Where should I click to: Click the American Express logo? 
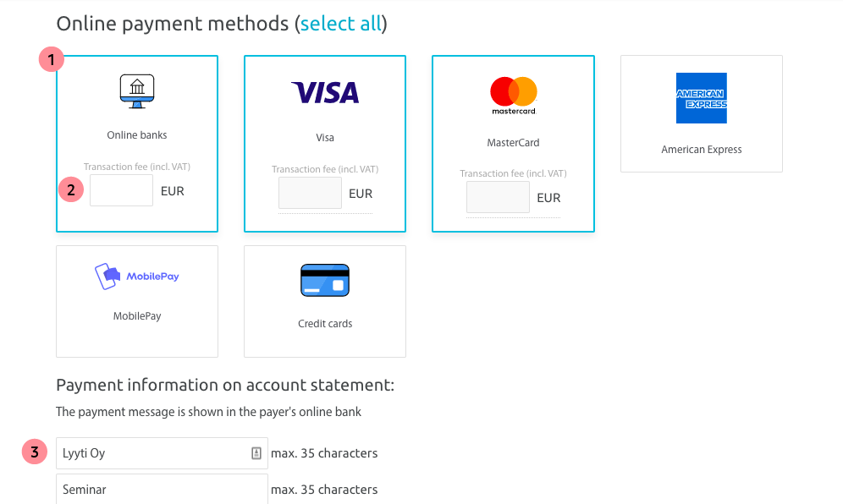[702, 98]
